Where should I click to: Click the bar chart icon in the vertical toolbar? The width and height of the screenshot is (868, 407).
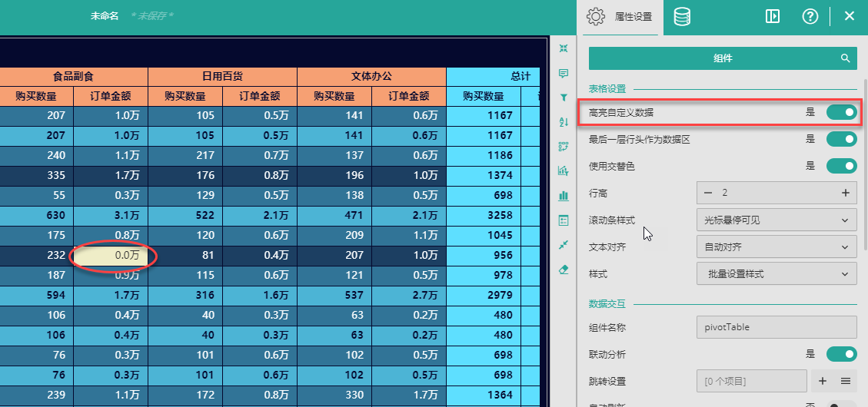[x=564, y=196]
